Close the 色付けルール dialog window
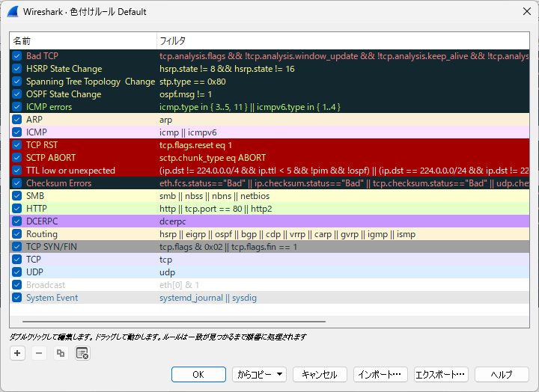539x392 pixels. (x=526, y=11)
